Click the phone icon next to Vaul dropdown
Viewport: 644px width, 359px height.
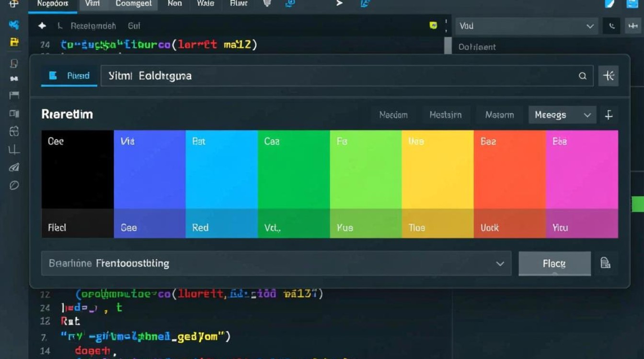612,26
